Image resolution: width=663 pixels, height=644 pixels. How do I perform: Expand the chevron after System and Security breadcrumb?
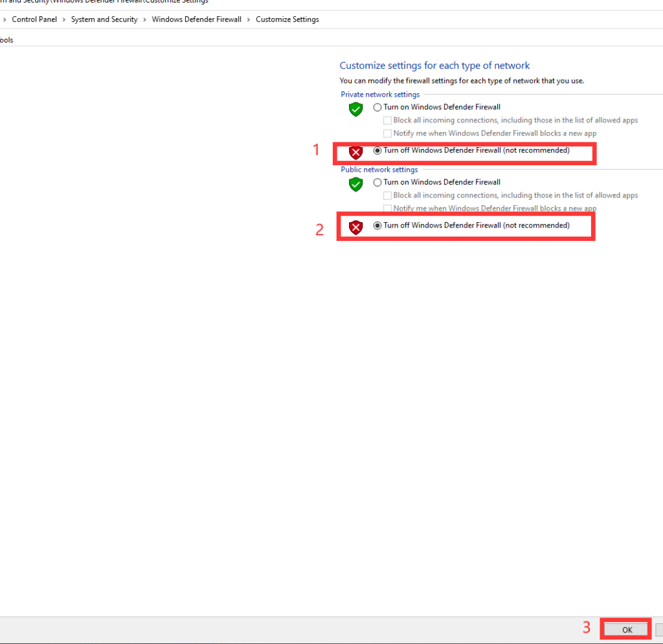point(145,19)
